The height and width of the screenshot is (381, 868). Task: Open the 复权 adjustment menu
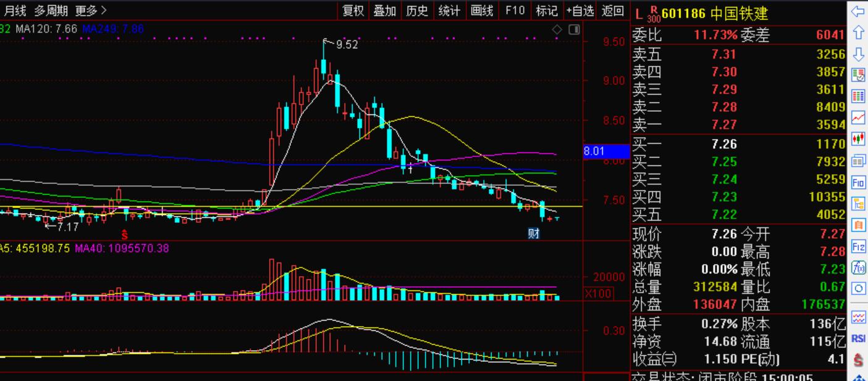tap(353, 10)
